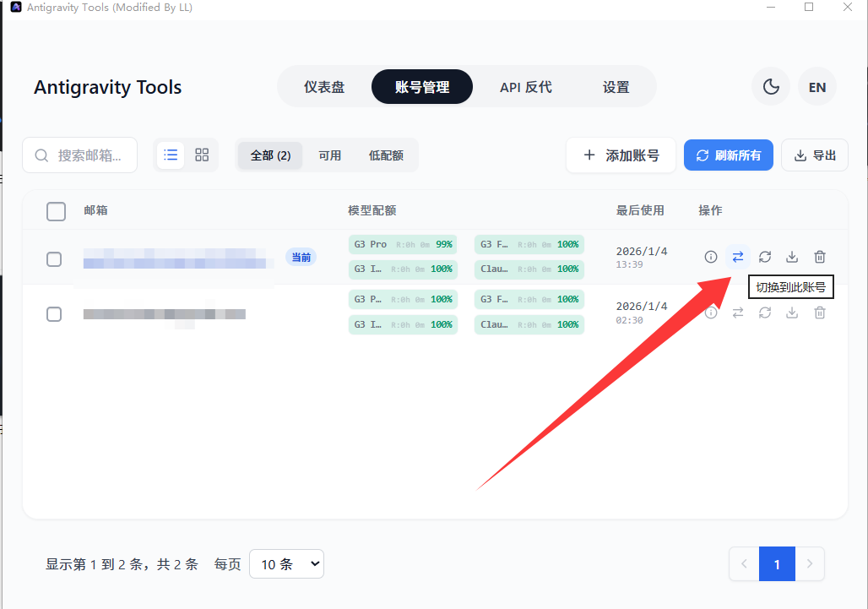
Task: Delete the second account using trash icon
Action: 819,313
